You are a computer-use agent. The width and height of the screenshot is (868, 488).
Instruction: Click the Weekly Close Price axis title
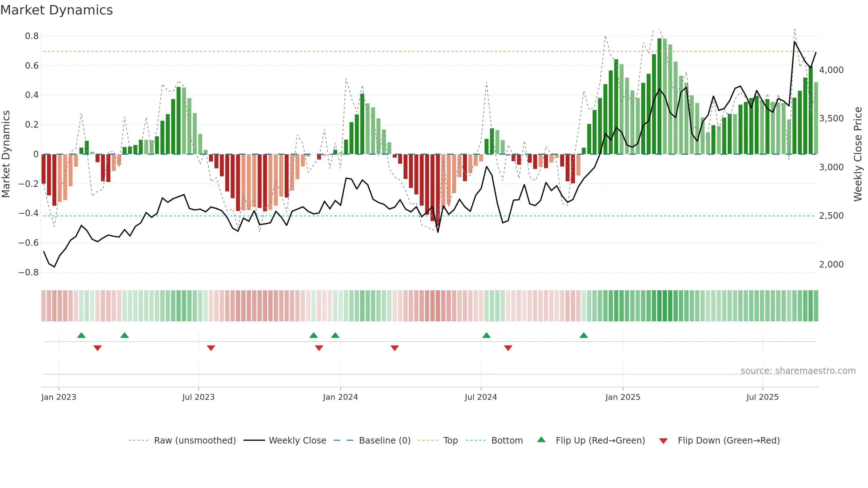[858, 154]
